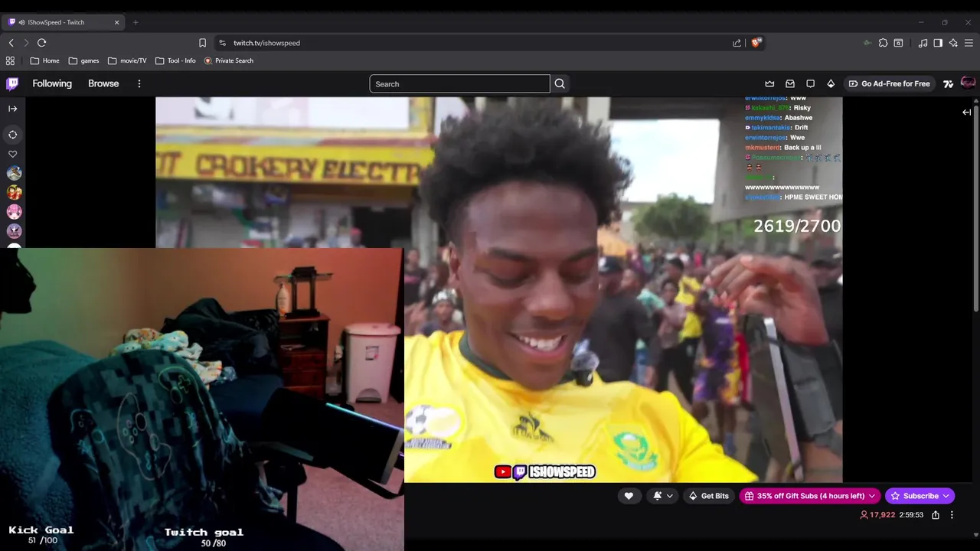Open media control music note icon
980x551 pixels.
tap(923, 43)
